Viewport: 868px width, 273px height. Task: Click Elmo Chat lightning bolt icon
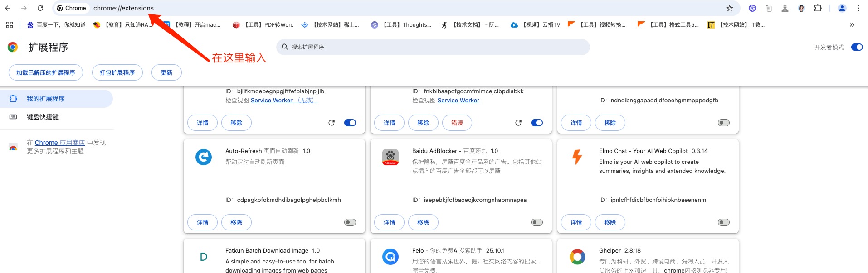click(x=577, y=157)
